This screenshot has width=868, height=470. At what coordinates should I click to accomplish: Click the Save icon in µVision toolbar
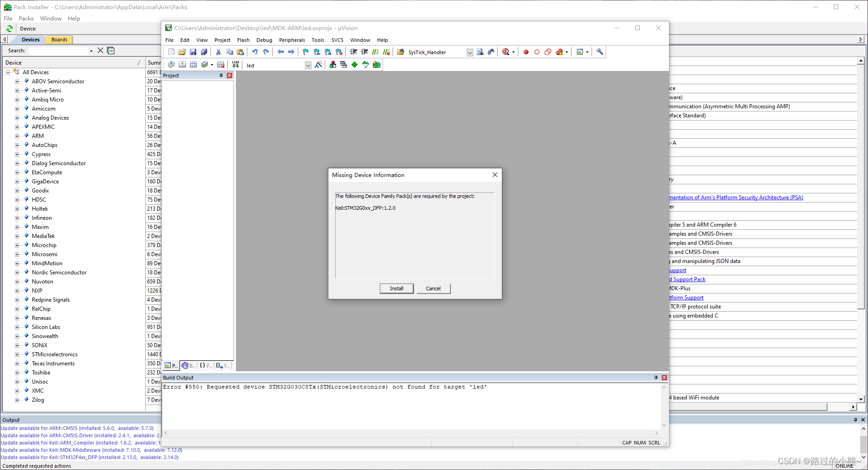193,52
